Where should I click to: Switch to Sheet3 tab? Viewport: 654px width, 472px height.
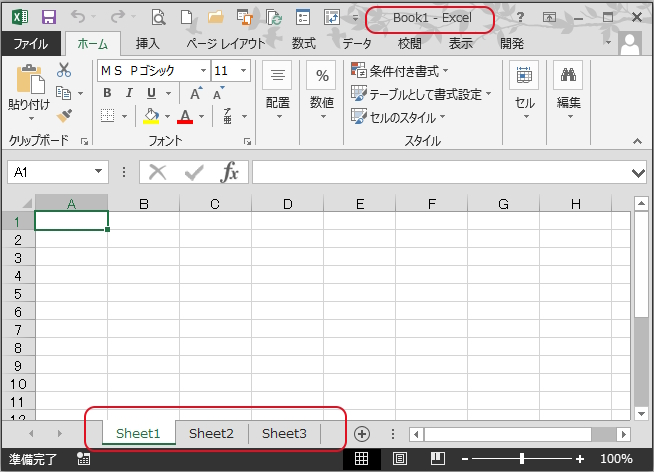(x=284, y=434)
